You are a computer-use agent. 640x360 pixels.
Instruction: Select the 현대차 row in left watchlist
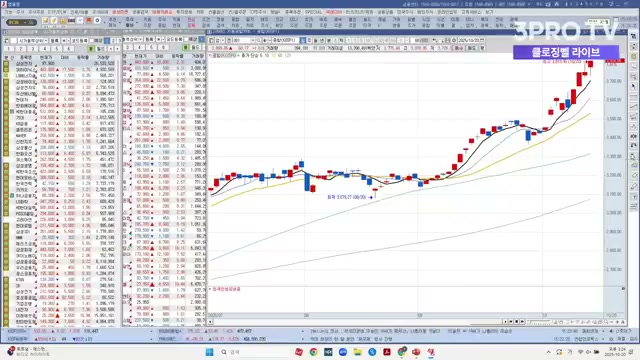(61, 100)
